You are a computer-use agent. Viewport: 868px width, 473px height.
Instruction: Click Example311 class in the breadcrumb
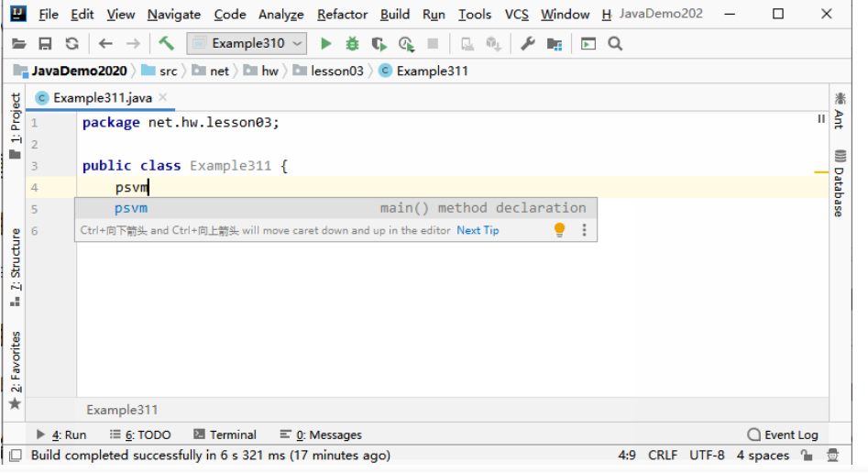[x=423, y=71]
